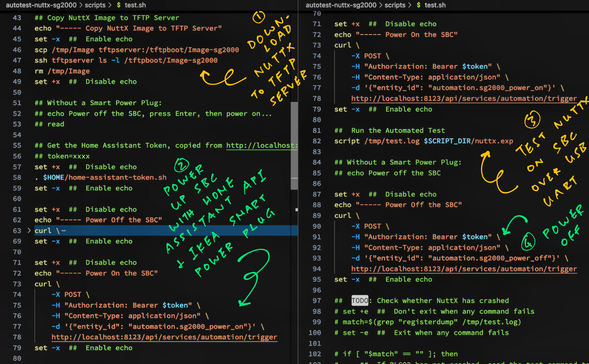The width and height of the screenshot is (589, 364).
Task: Click line number 43 in the left pane
Action: (17, 18)
